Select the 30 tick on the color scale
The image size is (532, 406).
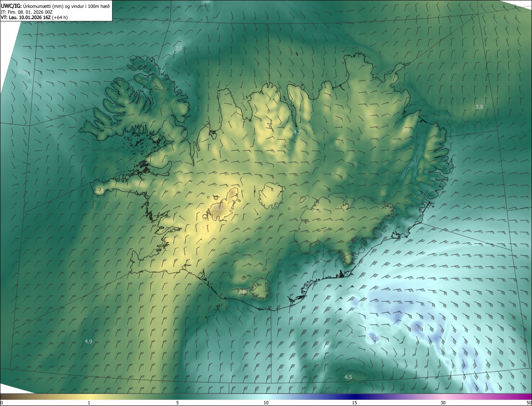(443, 403)
